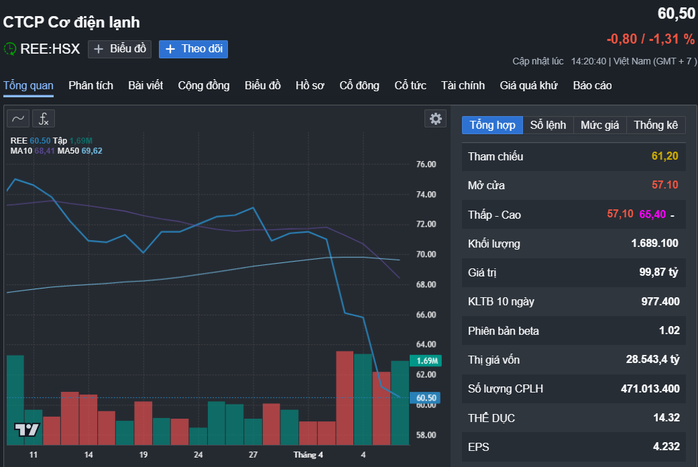Click the Giá trị value 99,87 tỷ
The width and height of the screenshot is (698, 467).
(x=658, y=272)
